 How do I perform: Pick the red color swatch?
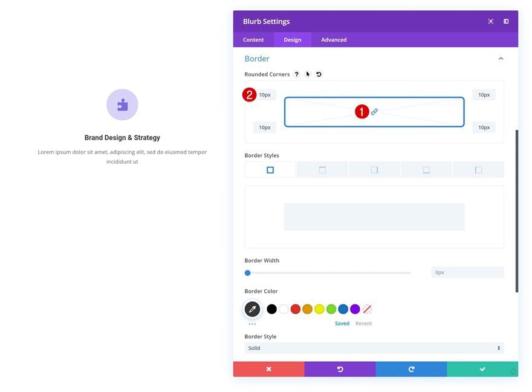click(296, 309)
